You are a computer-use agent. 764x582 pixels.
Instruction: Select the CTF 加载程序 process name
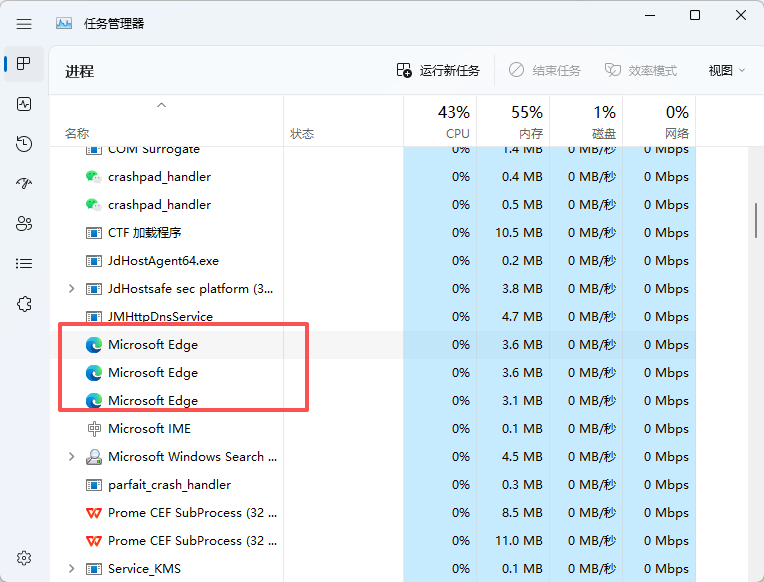click(x=144, y=233)
